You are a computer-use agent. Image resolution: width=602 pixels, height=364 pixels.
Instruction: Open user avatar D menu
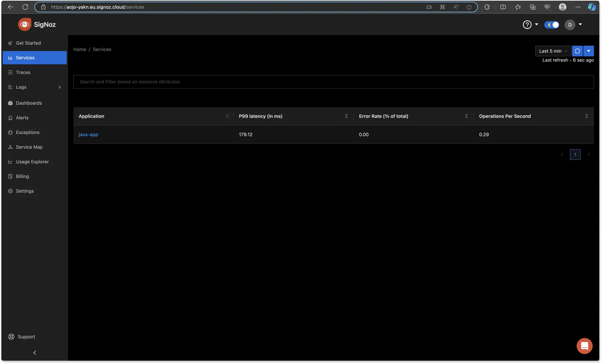(x=570, y=25)
